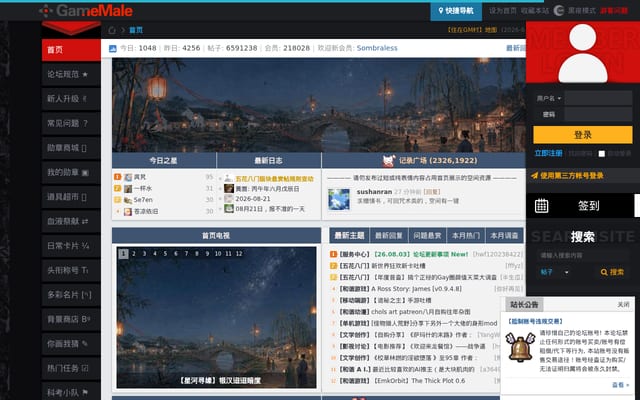Open 日常卡片 sidebar item
This screenshot has width=640, height=400.
pos(71,246)
